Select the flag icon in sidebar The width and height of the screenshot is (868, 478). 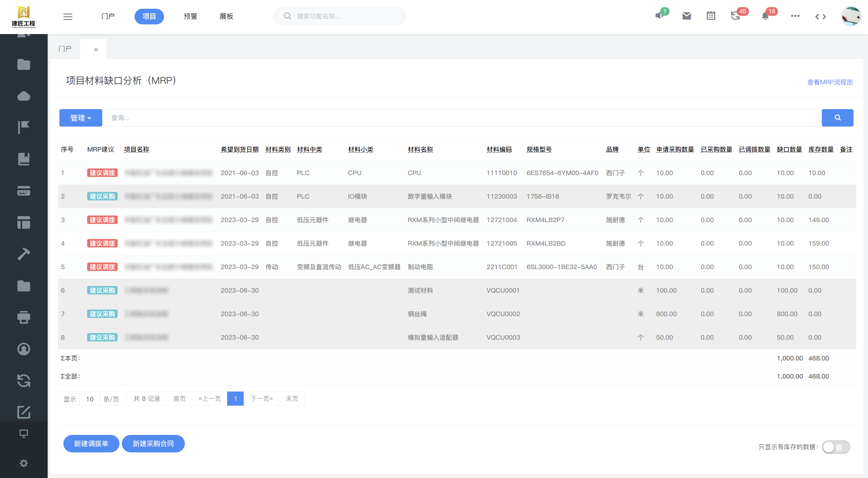pyautogui.click(x=24, y=127)
